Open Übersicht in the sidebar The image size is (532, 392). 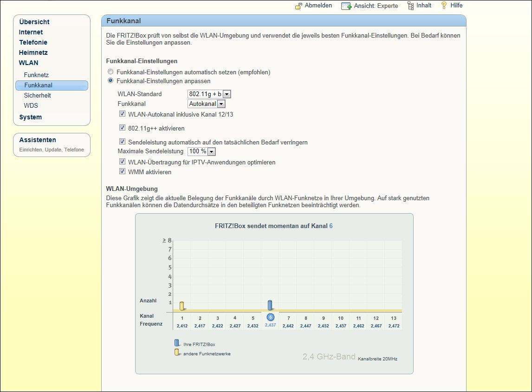click(34, 22)
